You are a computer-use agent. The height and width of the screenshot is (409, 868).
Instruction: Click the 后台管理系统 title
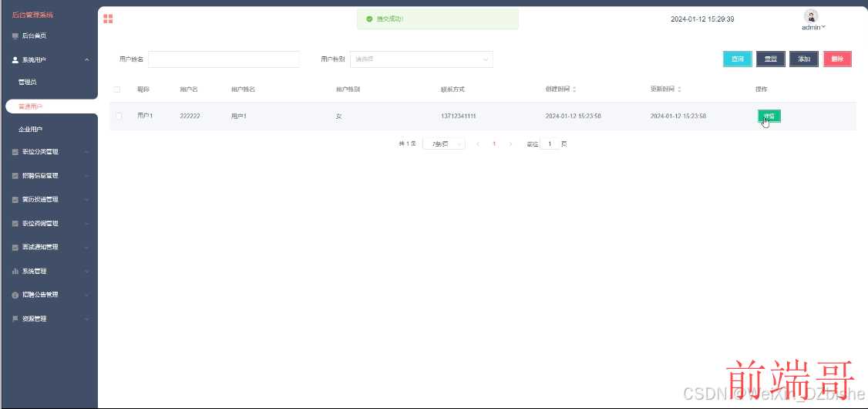(32, 15)
